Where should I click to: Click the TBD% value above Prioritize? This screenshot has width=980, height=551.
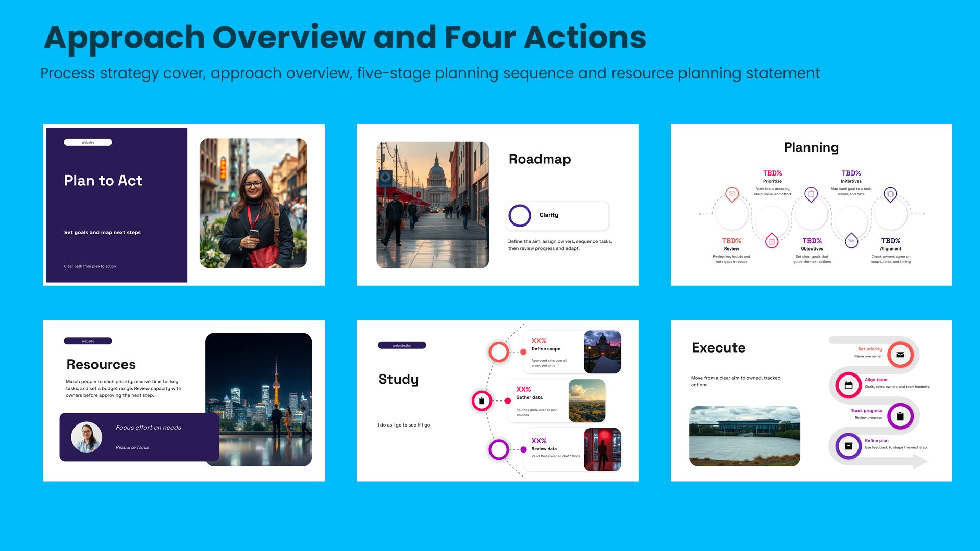click(772, 173)
